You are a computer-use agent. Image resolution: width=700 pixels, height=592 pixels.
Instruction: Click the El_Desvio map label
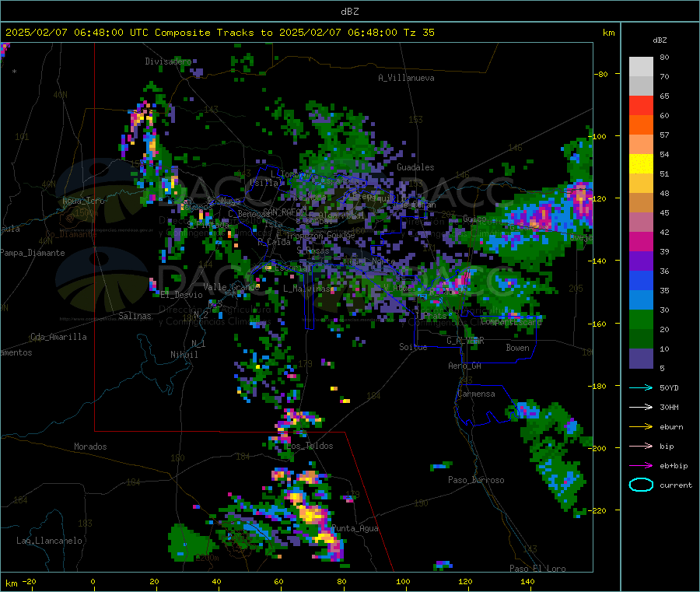[181, 295]
